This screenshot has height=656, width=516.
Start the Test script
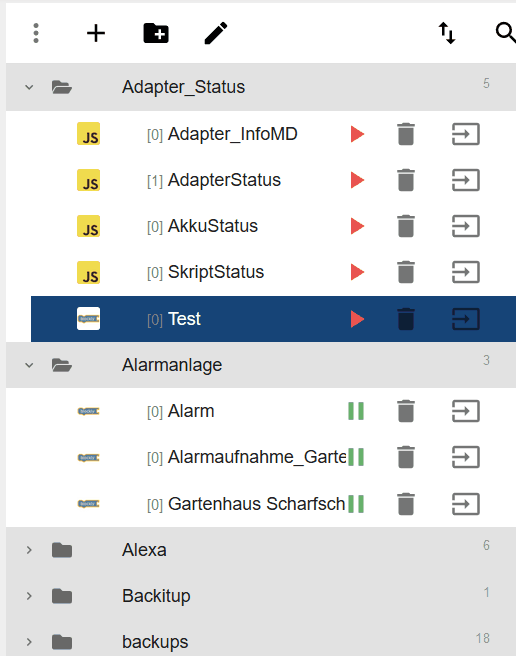point(357,319)
